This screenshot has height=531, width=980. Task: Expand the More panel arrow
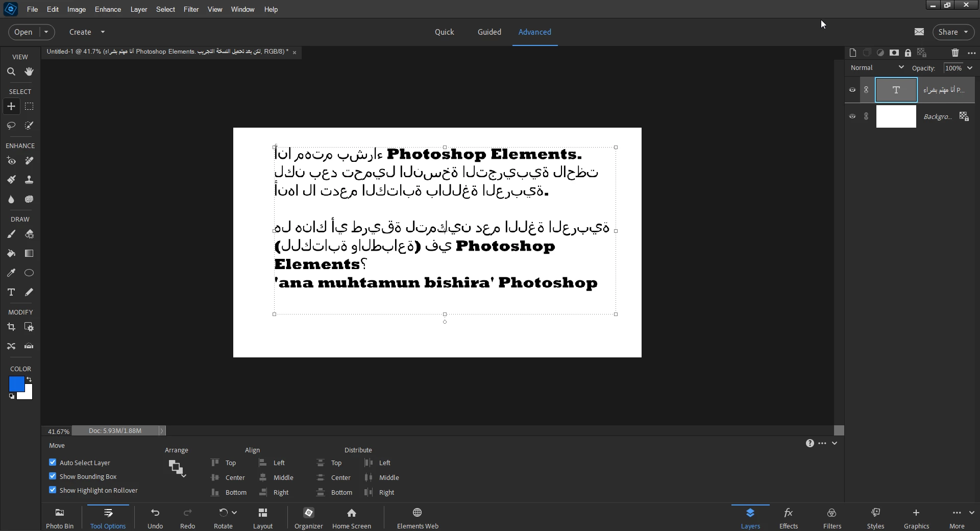pyautogui.click(x=972, y=513)
